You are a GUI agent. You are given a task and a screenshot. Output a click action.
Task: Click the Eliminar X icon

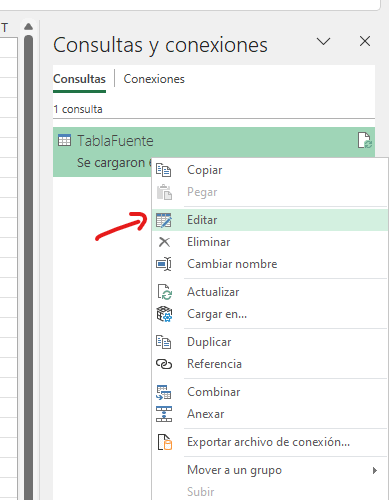pos(164,242)
